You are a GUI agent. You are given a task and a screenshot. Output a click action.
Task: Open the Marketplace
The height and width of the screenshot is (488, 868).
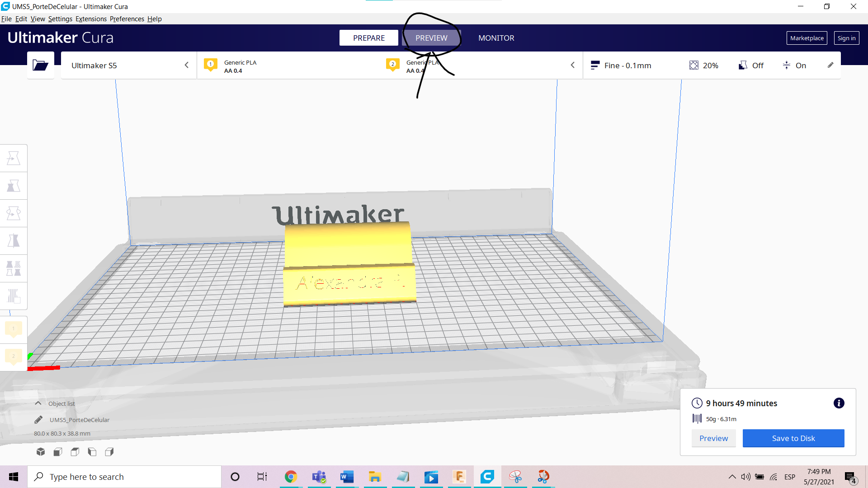point(807,38)
